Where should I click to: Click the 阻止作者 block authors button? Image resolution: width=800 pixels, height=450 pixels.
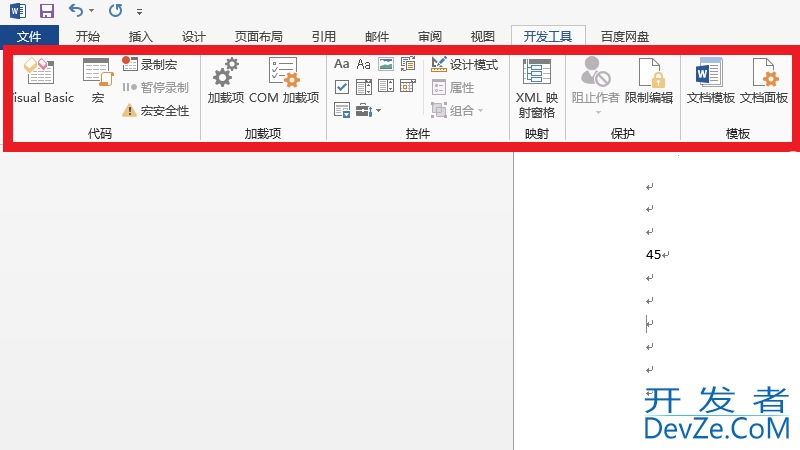tap(595, 81)
